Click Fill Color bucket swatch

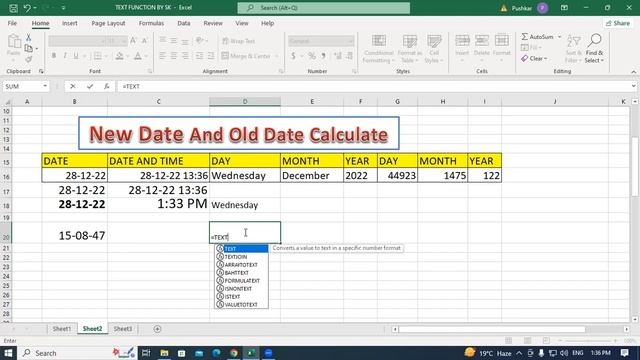coord(119,56)
